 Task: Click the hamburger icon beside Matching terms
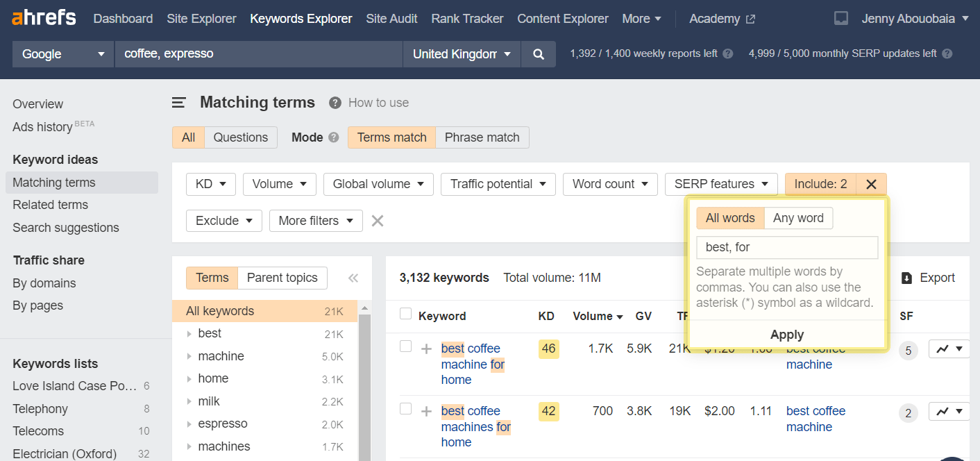tap(179, 102)
